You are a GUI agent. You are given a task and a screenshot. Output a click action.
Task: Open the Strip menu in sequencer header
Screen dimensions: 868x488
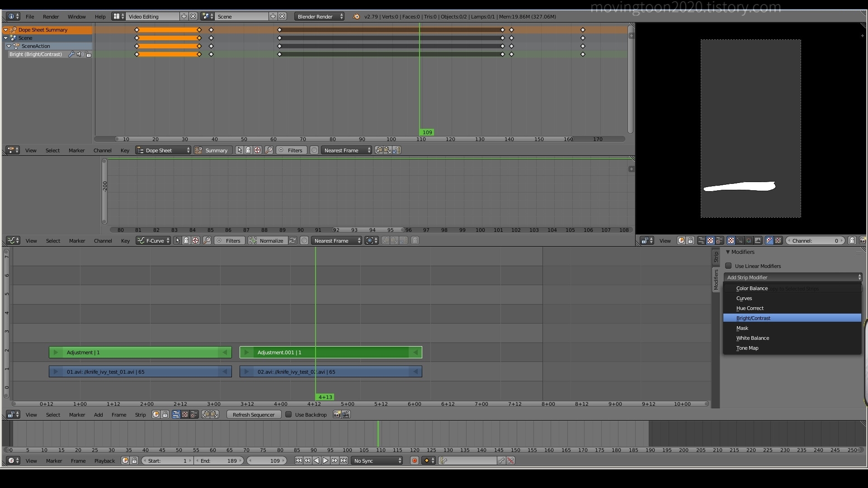pos(140,415)
